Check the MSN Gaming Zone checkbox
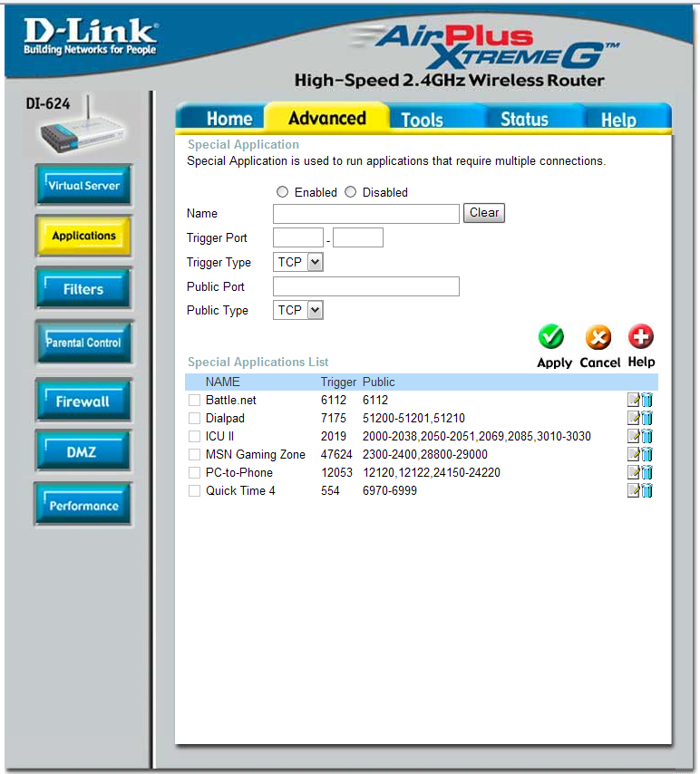700x774 pixels. [x=195, y=454]
